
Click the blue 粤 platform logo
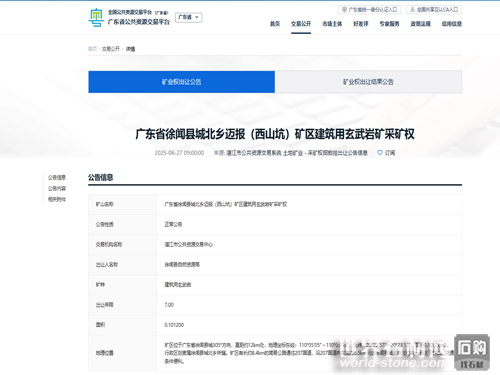click(96, 17)
